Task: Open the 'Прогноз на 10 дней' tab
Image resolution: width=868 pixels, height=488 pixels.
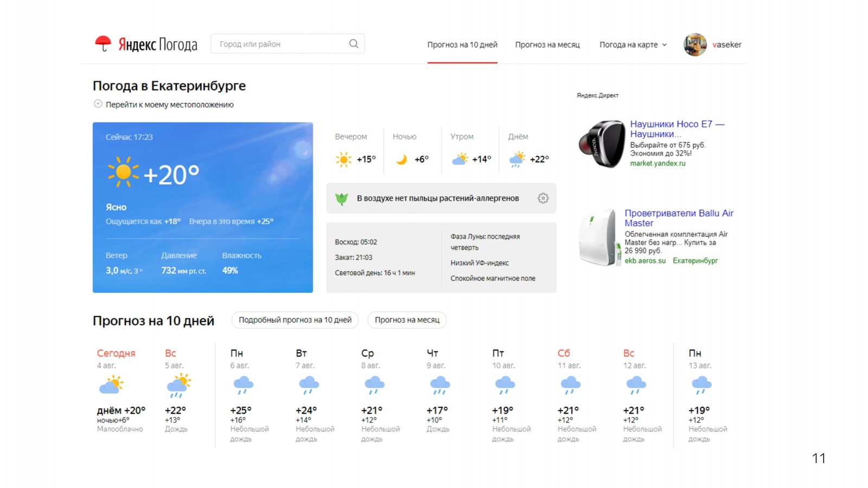Action: pyautogui.click(x=462, y=45)
